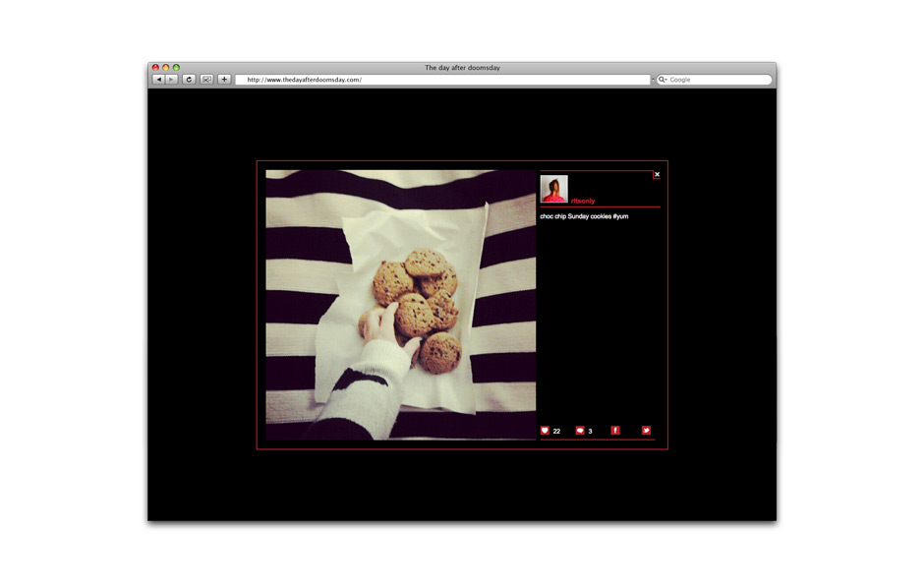Screen dimensions: 924x588
Task: Like the photo with the heart icon
Action: (x=546, y=431)
